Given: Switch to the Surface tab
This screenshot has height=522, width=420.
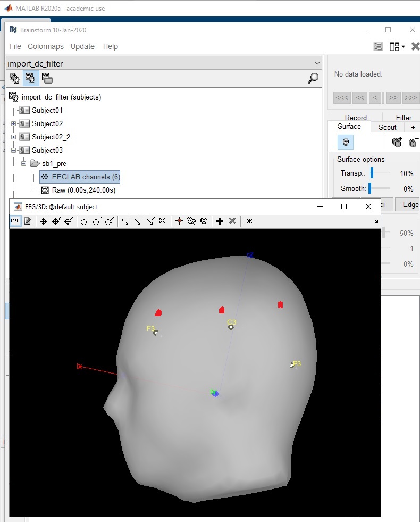Looking at the screenshot, I should (x=349, y=127).
